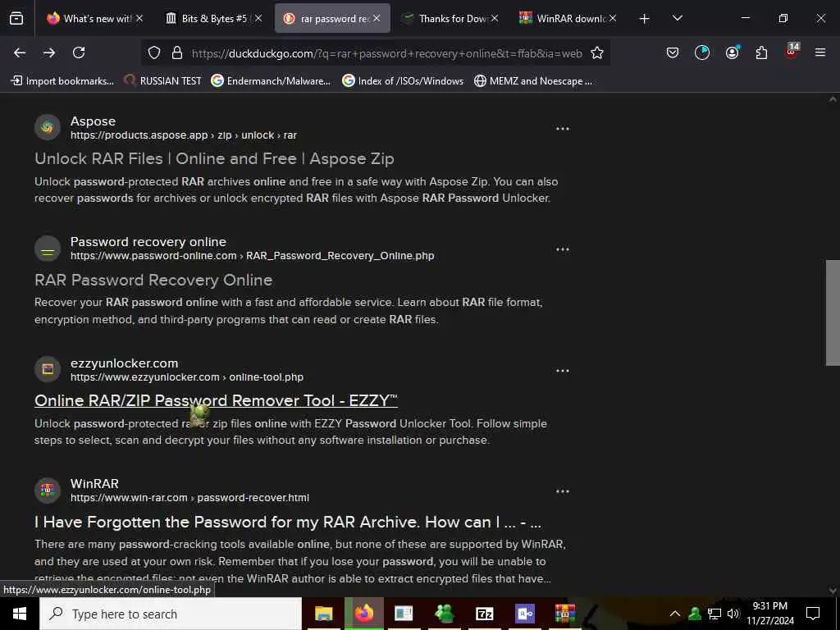
Task: Open tracking protection shield icon
Action: coord(154,53)
